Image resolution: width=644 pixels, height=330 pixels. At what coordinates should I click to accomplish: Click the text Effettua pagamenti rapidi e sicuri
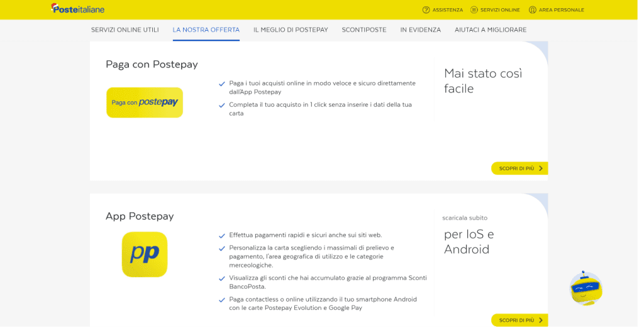point(306,235)
